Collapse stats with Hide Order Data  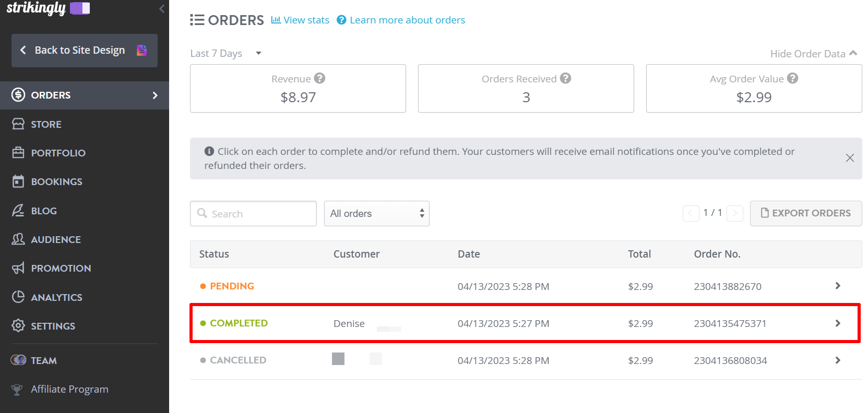click(x=813, y=53)
